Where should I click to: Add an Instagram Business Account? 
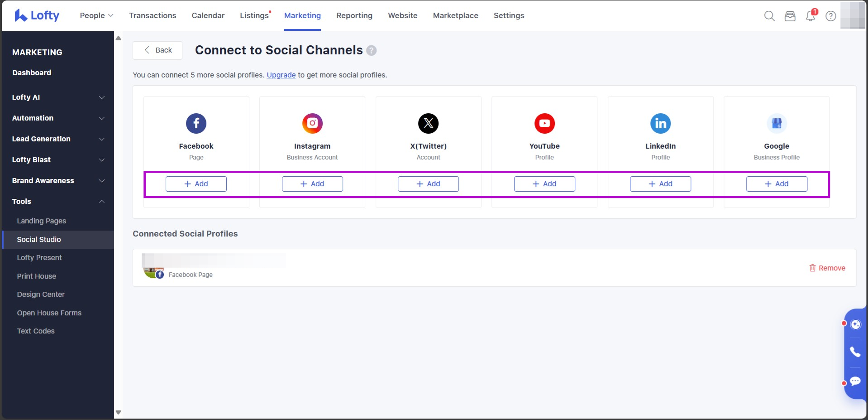[x=312, y=184]
